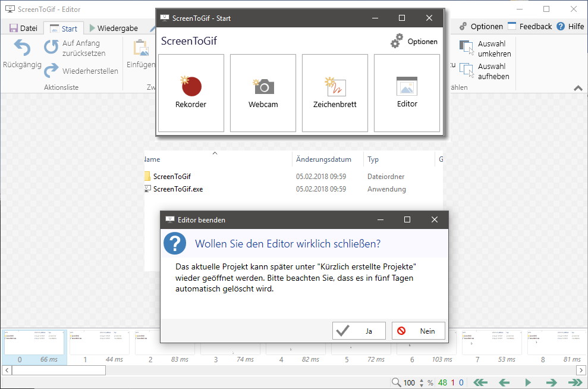Open the Webcam recorder
This screenshot has width=588, height=389.
pos(263,93)
